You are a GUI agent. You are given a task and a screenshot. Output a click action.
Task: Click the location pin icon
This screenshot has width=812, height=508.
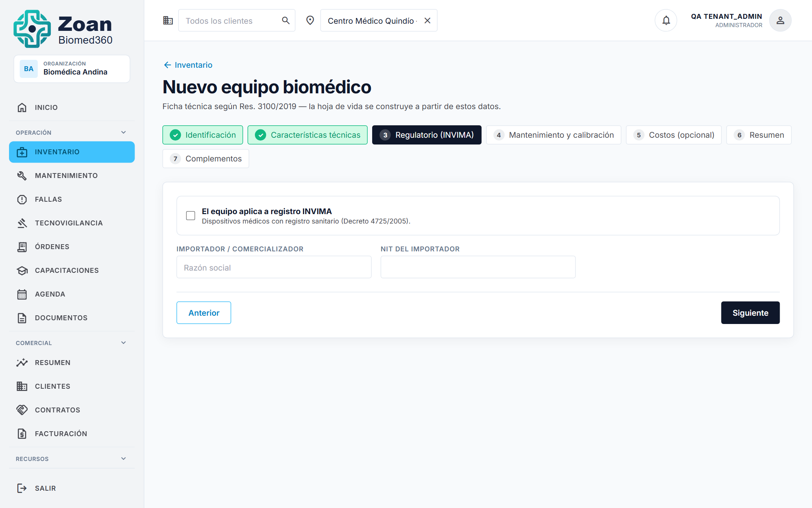click(x=310, y=20)
